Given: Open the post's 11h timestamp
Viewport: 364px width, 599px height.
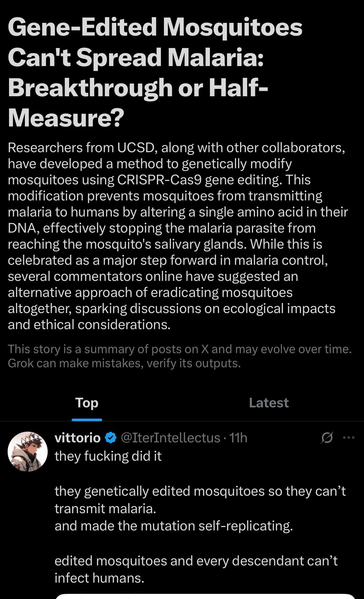Looking at the screenshot, I should [238, 438].
